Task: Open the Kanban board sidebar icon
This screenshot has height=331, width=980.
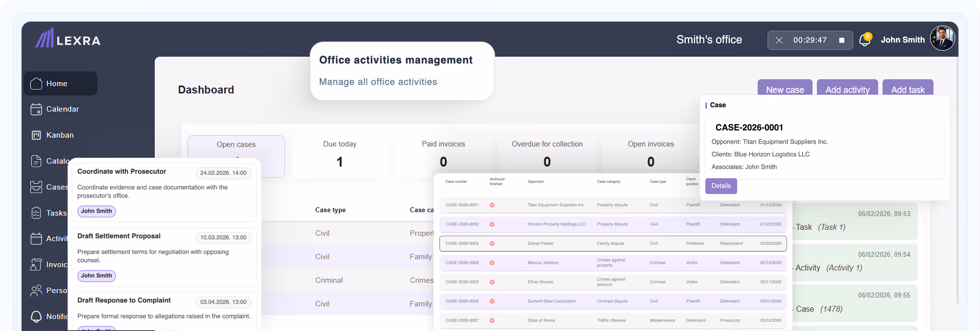Action: pyautogui.click(x=36, y=135)
